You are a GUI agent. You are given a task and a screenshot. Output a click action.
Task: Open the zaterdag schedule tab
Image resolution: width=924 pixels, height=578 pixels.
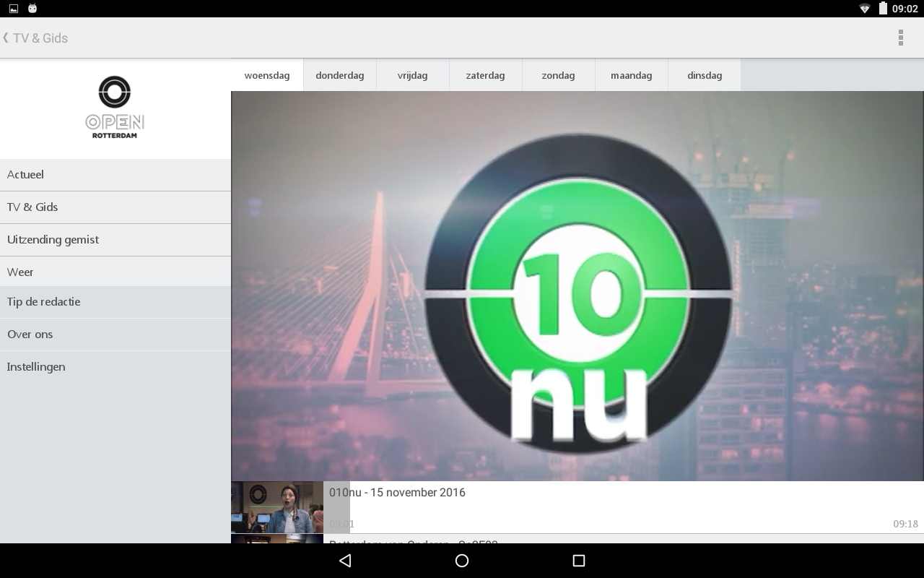pyautogui.click(x=486, y=75)
